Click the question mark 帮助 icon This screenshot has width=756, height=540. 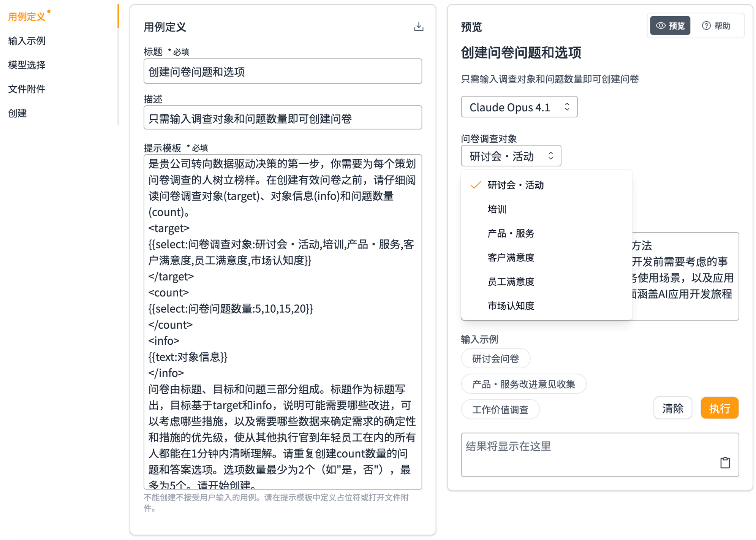point(706,25)
